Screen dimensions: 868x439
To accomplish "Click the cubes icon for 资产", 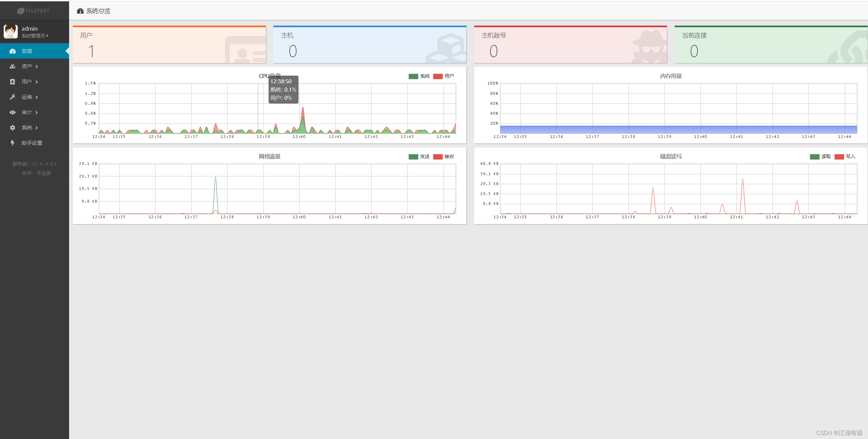I will (13, 66).
